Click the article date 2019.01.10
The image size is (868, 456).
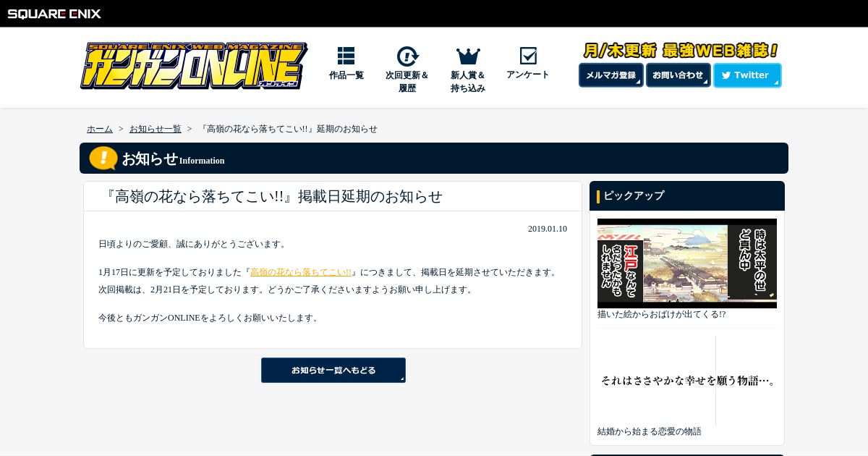(x=548, y=229)
